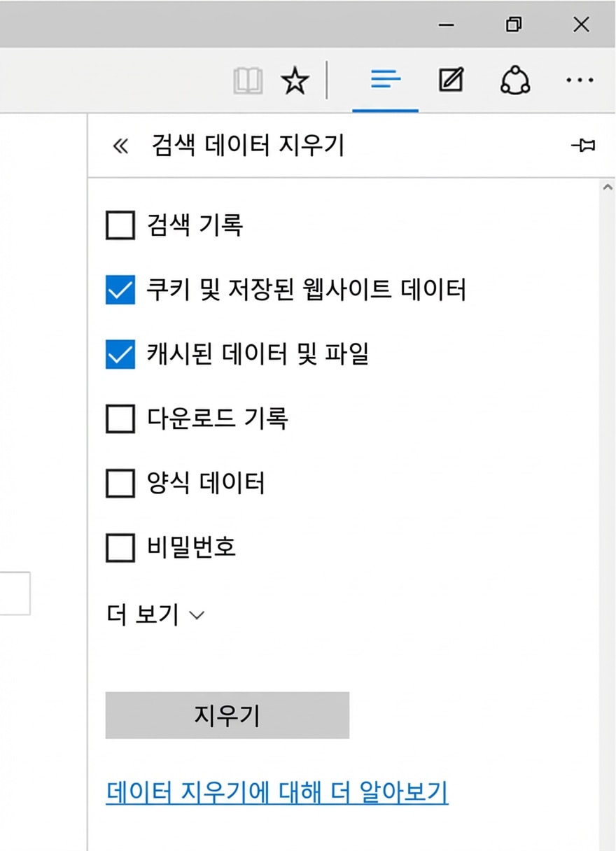Viewport: 616px width, 851px height.
Task: Check the 다운로드 기록 checkbox
Action: [120, 419]
